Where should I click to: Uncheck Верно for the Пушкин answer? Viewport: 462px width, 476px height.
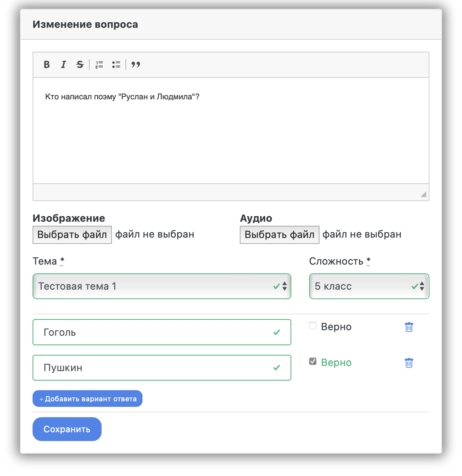click(313, 361)
